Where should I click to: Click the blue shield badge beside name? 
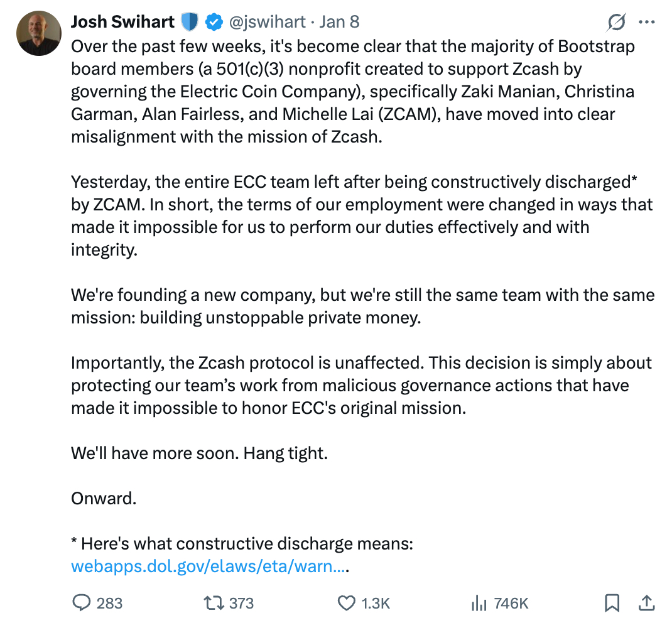pos(189,22)
